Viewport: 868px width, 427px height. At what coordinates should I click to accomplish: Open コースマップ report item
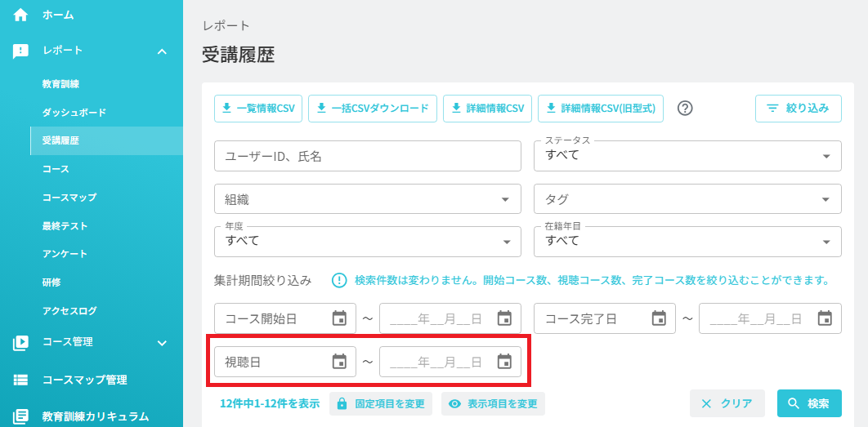point(69,198)
